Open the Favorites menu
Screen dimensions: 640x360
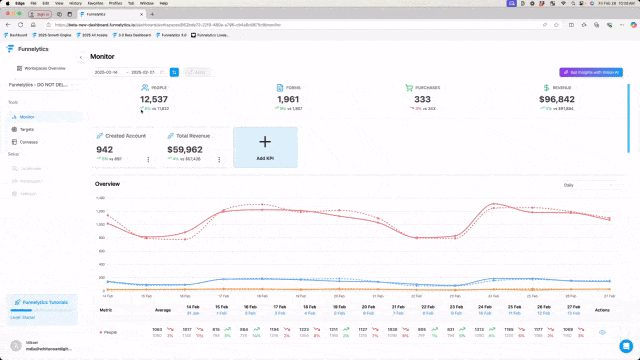click(x=95, y=3)
